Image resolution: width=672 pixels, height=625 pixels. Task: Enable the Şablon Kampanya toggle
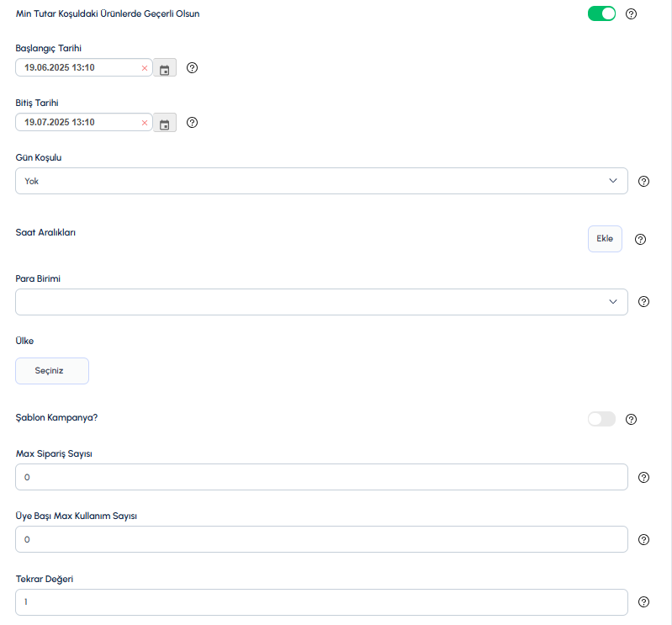[x=601, y=419]
